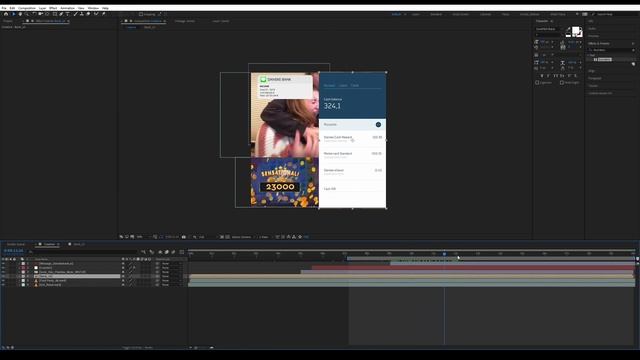This screenshot has height=360, width=640.
Task: Open the Window menu
Action: 93,8
